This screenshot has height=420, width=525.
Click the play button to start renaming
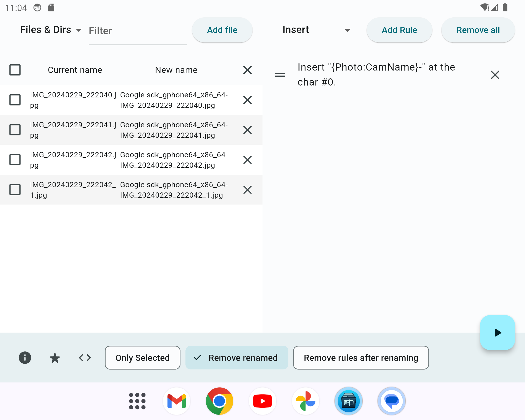coord(497,332)
